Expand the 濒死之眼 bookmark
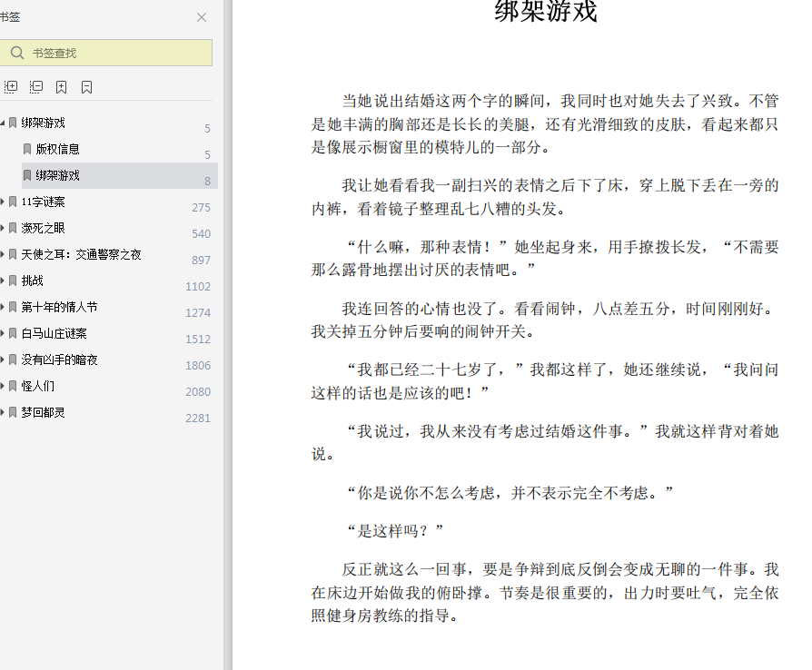812x670 pixels. (3, 229)
